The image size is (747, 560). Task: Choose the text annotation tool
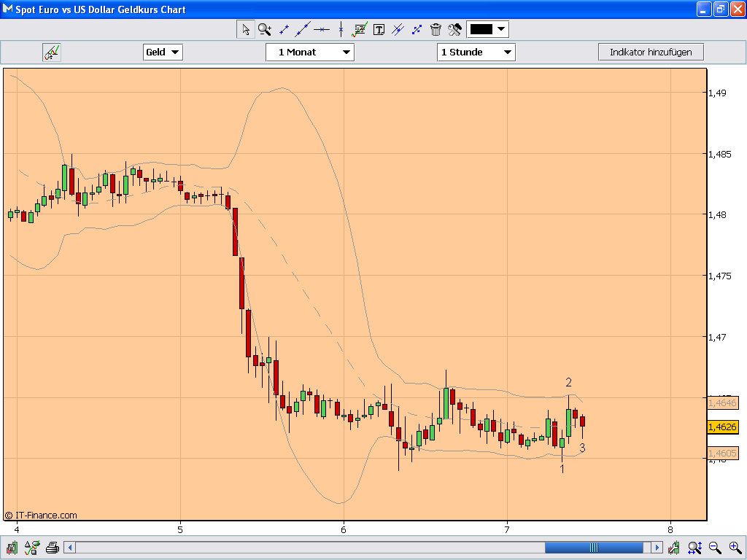[379, 29]
